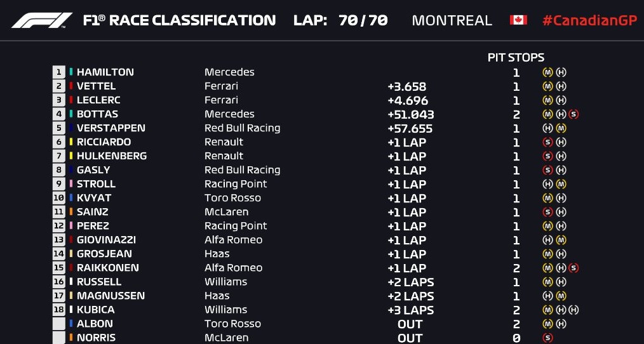This screenshot has height=344, width=644.
Task: Select the MONTREAL location label
Action: click(x=452, y=20)
